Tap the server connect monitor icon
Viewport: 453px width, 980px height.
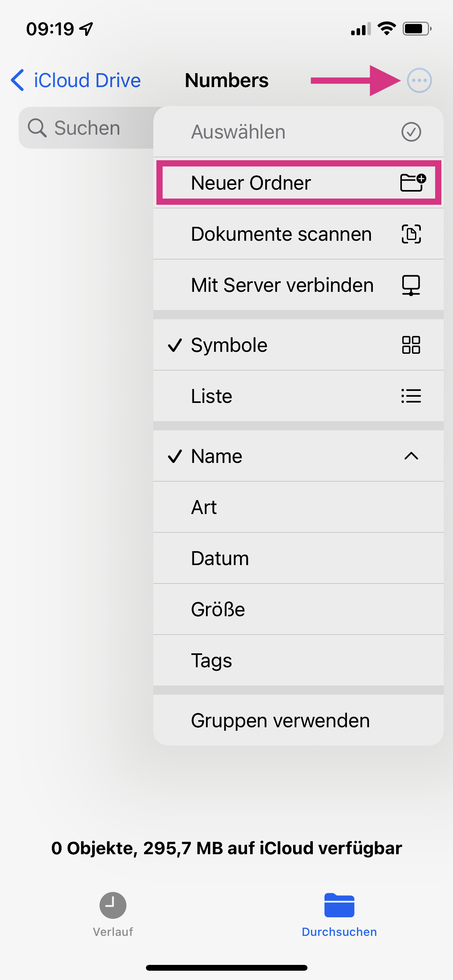pyautogui.click(x=411, y=285)
